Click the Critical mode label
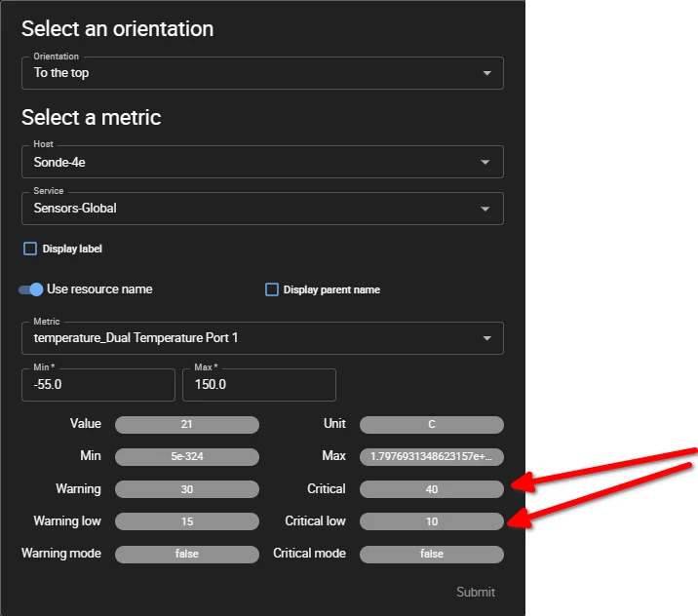This screenshot has width=698, height=616. tap(309, 554)
